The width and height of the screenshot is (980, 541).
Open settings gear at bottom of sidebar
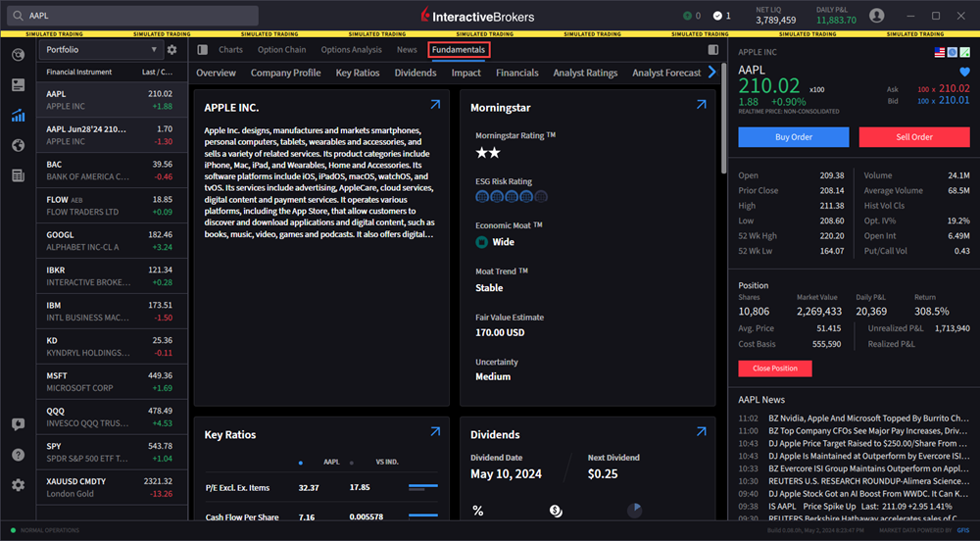18,485
